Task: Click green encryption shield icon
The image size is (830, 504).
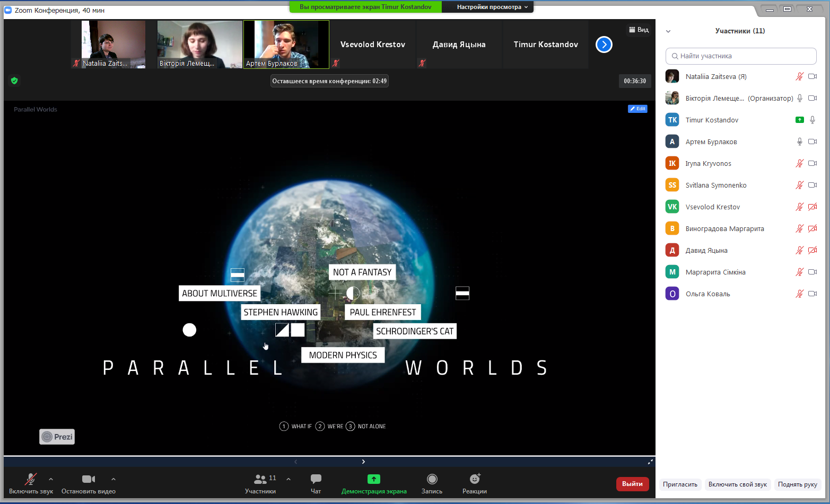Action: (14, 81)
